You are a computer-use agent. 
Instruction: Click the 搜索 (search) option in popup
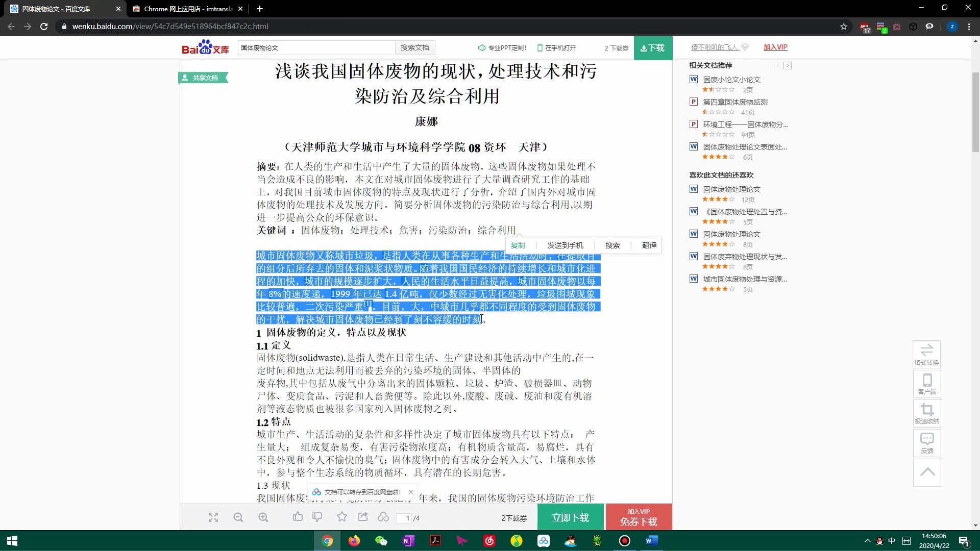coord(611,245)
